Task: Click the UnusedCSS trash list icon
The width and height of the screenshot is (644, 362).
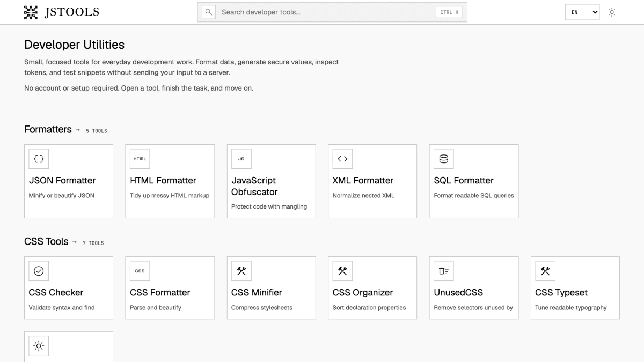Action: coord(444,271)
